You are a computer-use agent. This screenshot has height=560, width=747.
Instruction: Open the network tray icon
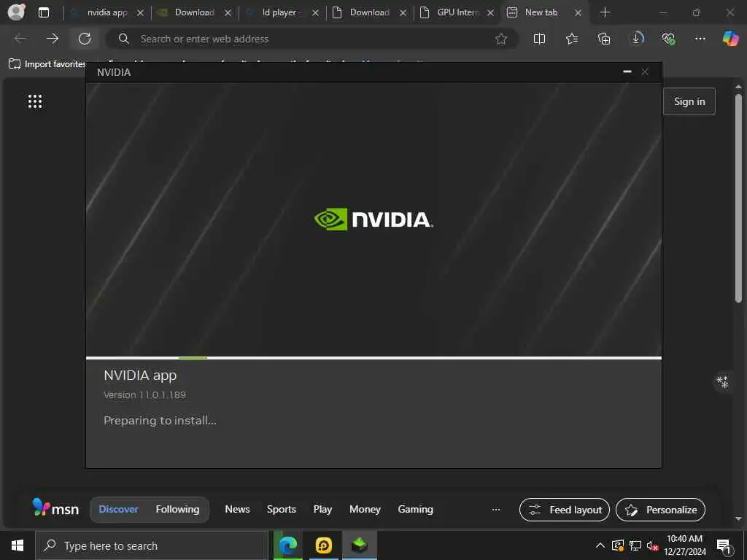[635, 545]
